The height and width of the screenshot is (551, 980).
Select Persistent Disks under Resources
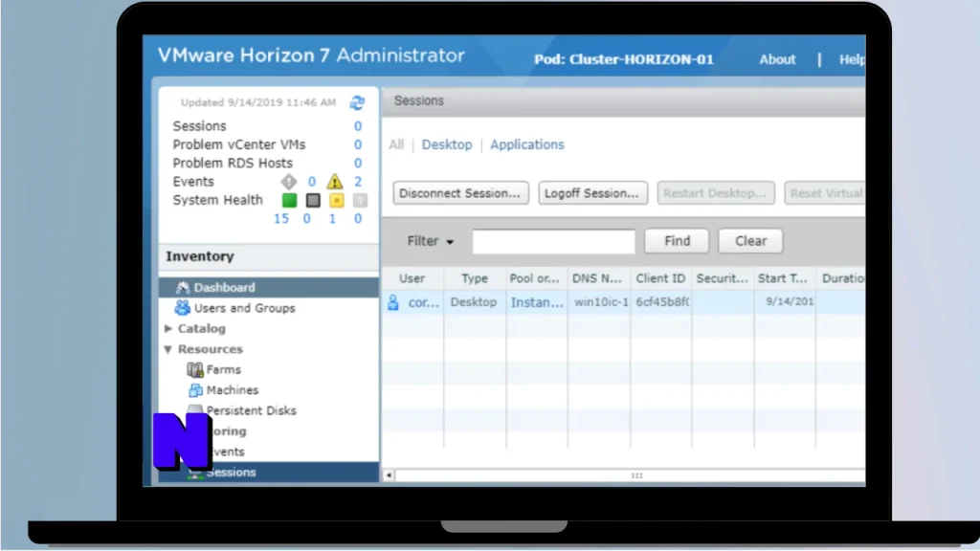pos(252,411)
